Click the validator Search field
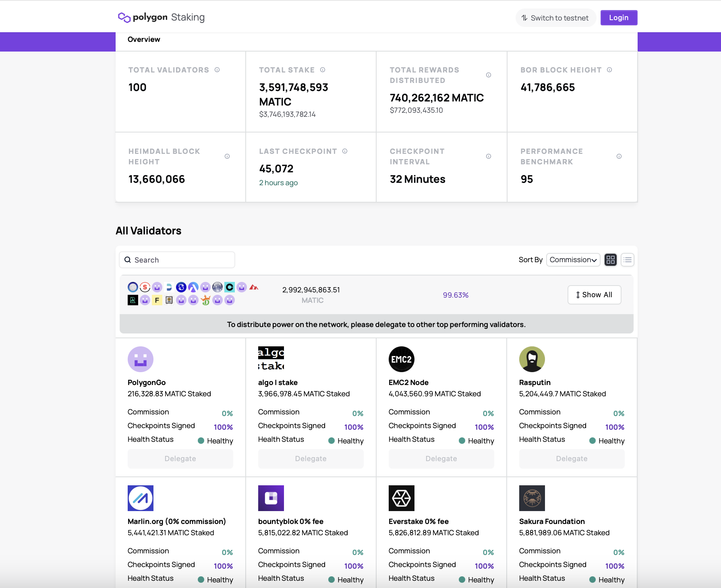This screenshot has width=721, height=588. pyautogui.click(x=177, y=260)
